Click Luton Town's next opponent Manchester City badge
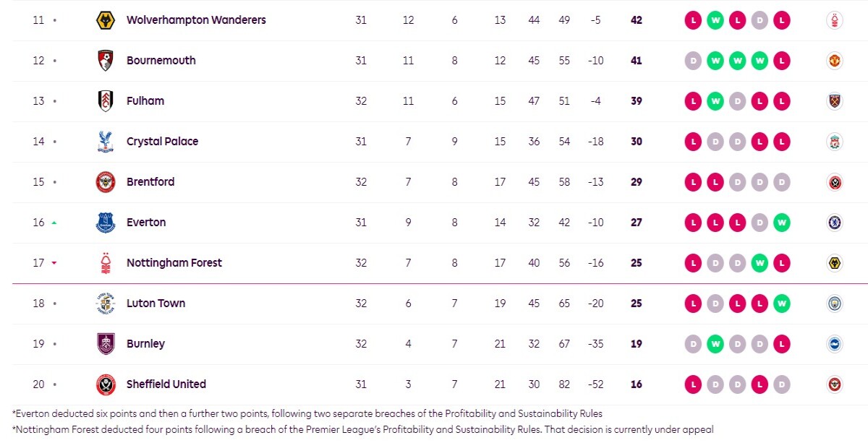Screen dimensions: 868x443 pos(835,304)
